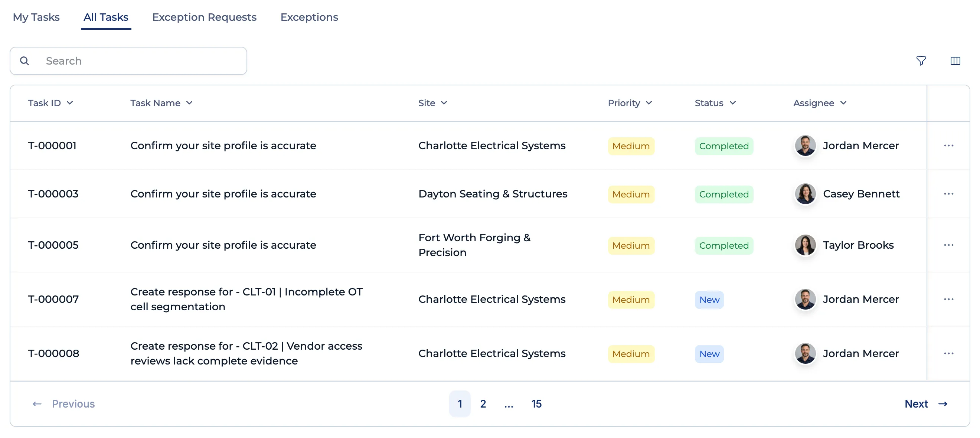Click the New status badge for T-000008

coord(709,354)
